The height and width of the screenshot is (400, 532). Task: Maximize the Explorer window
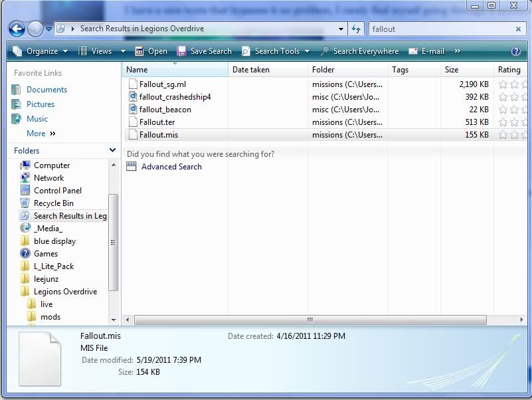tap(491, 5)
